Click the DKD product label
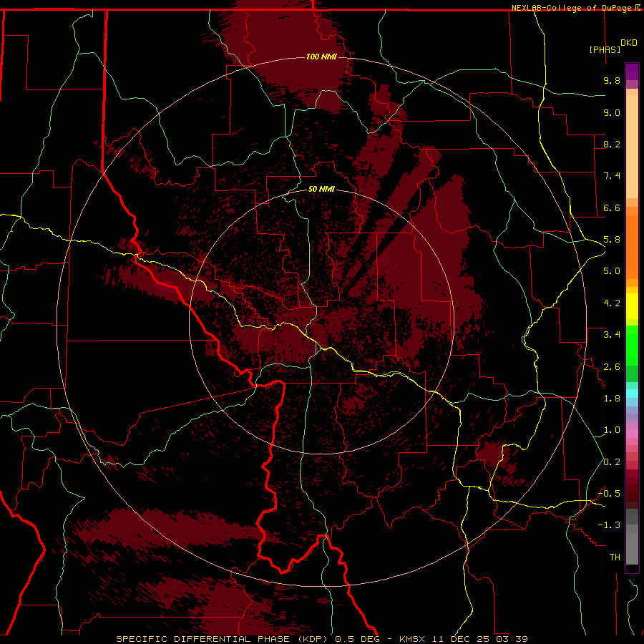 629,43
